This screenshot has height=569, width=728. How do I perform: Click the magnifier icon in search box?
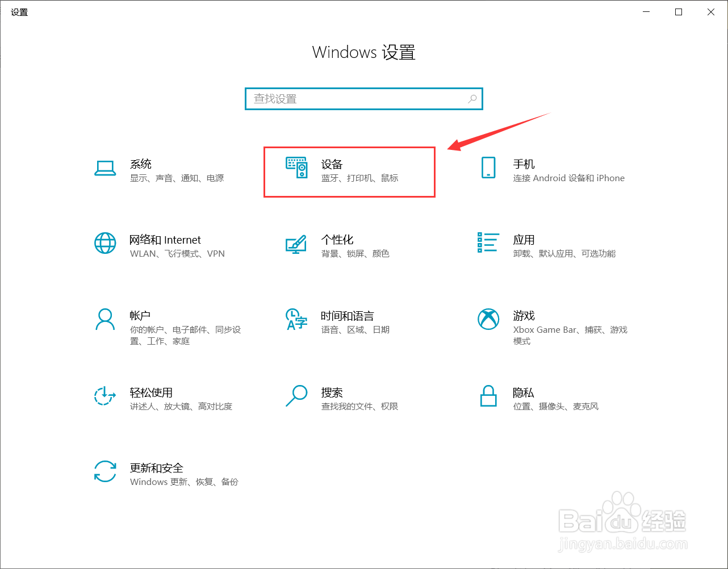tap(472, 99)
